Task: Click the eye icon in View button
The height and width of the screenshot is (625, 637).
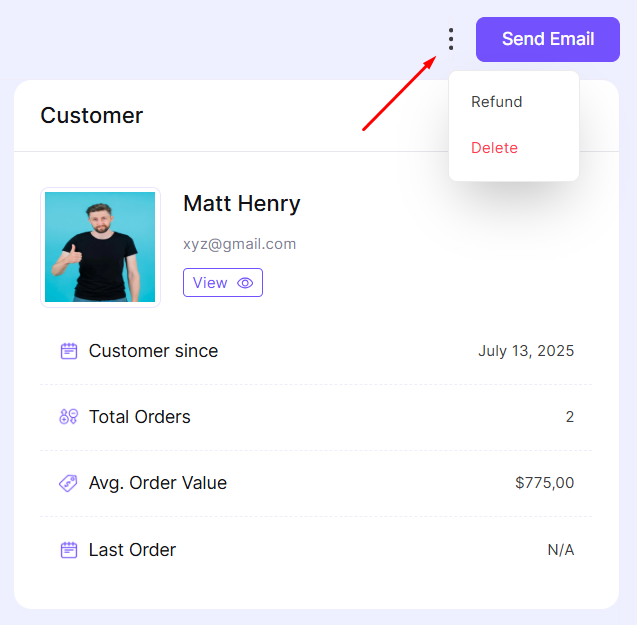Action: [x=245, y=283]
